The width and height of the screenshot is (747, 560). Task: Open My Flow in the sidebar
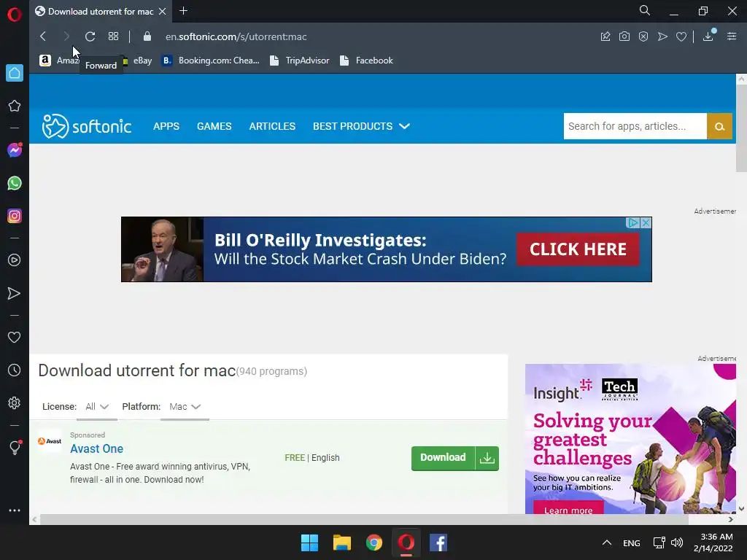tap(15, 293)
